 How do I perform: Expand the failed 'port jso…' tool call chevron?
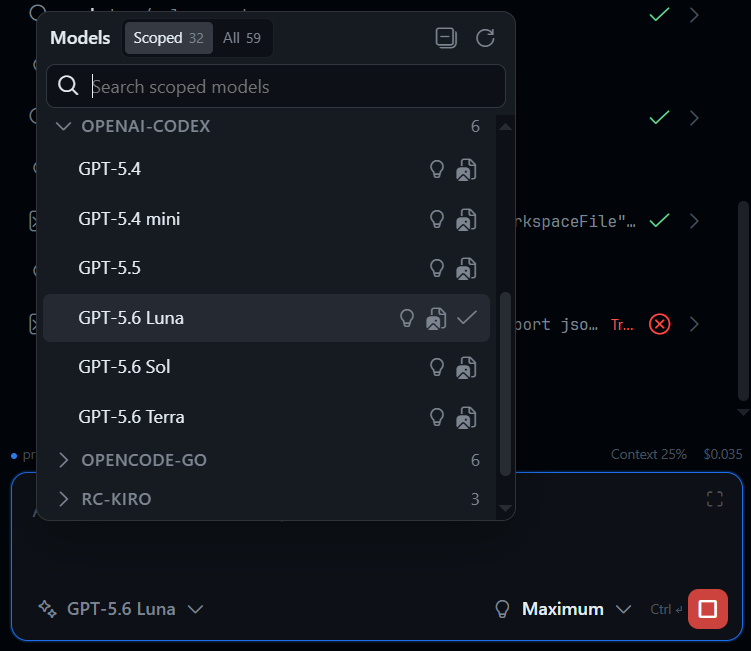point(694,324)
